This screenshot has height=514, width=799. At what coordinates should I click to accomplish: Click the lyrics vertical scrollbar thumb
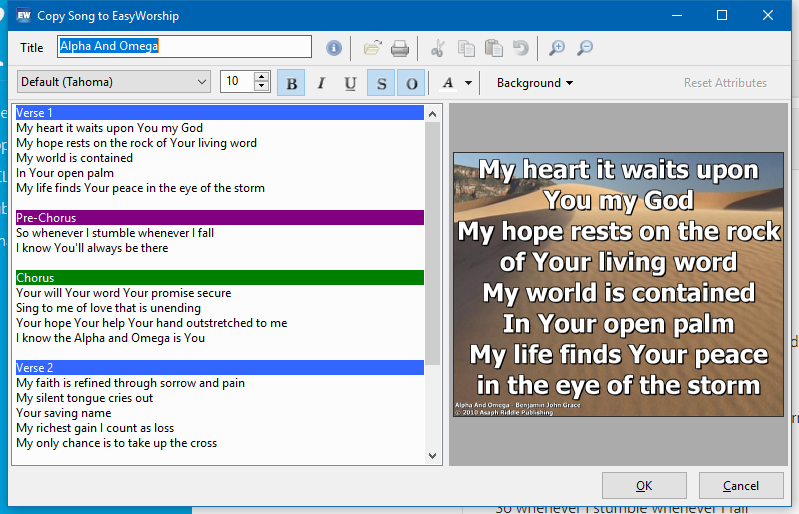pos(433,244)
